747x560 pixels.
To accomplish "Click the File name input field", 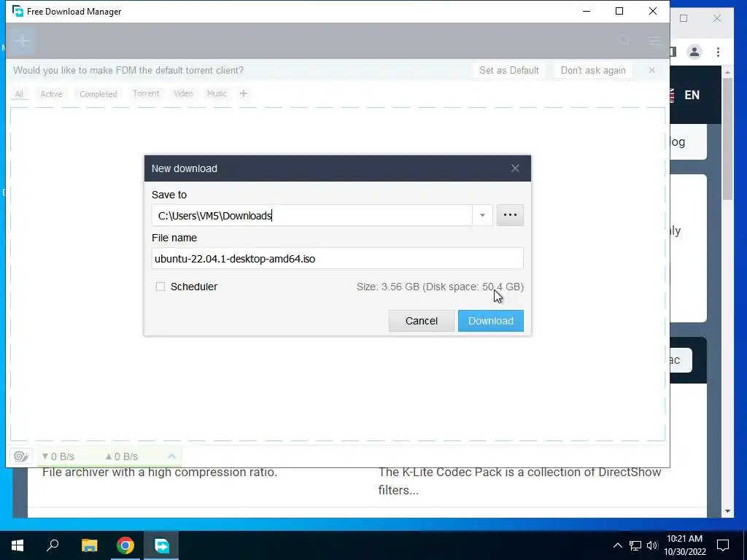I will coord(337,259).
